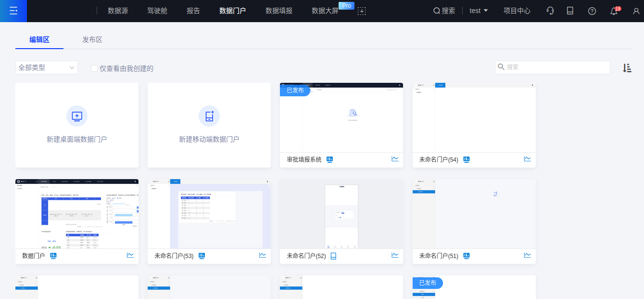Enable 仅查看由我创建的 checkbox
Screen dimensions: 644x299
(94, 68)
